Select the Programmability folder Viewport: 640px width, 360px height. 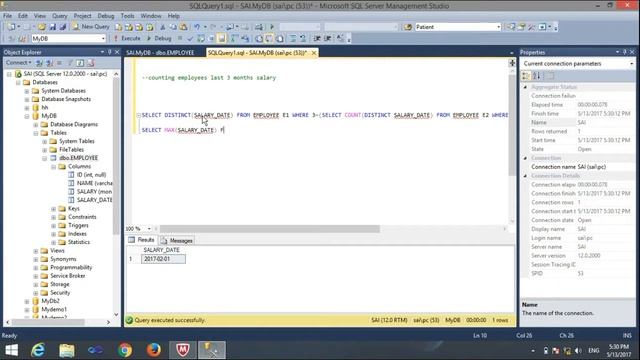pos(71,267)
